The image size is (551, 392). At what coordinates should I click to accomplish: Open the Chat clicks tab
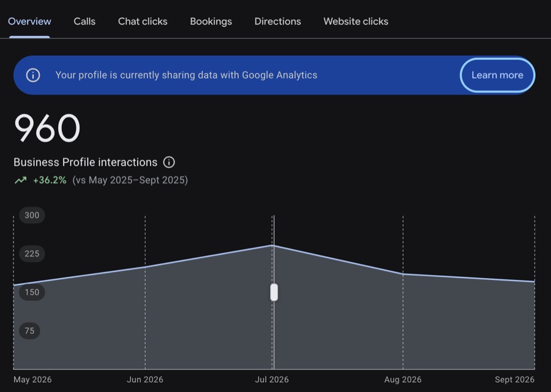pos(143,21)
